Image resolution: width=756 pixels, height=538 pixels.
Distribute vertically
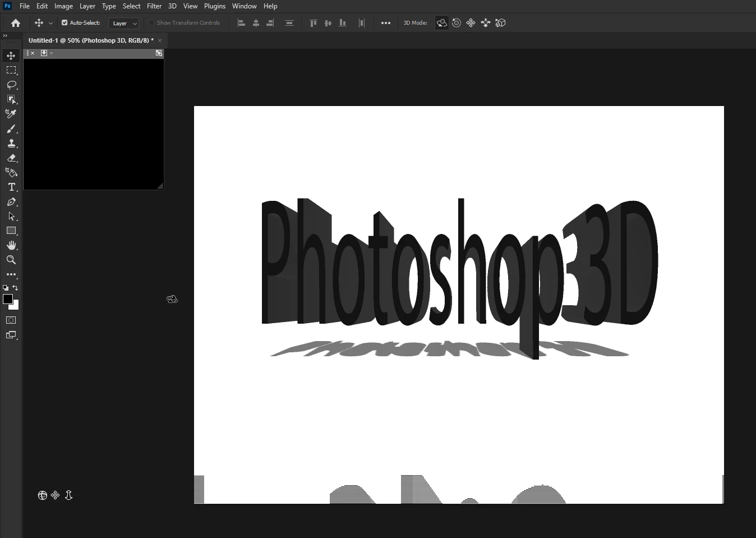[x=289, y=23]
